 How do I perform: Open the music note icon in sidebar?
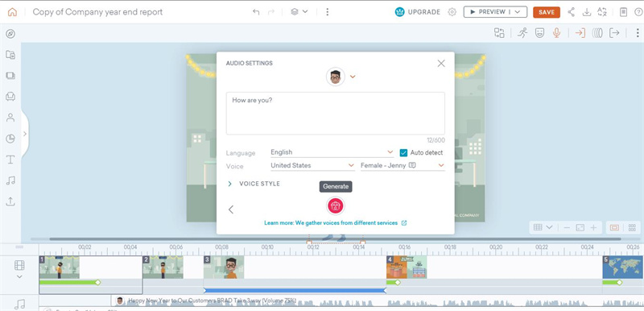pyautogui.click(x=10, y=180)
